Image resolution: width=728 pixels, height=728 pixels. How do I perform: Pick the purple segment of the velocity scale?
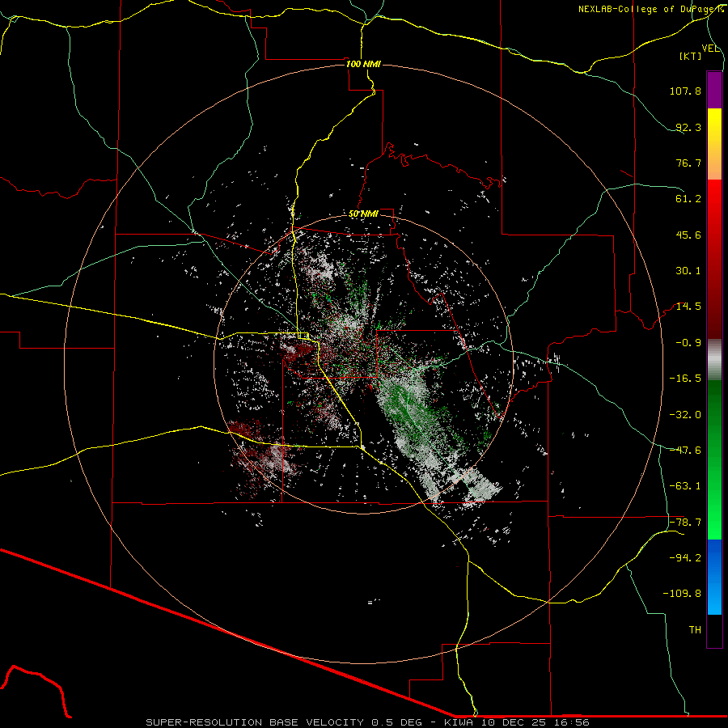714,91
